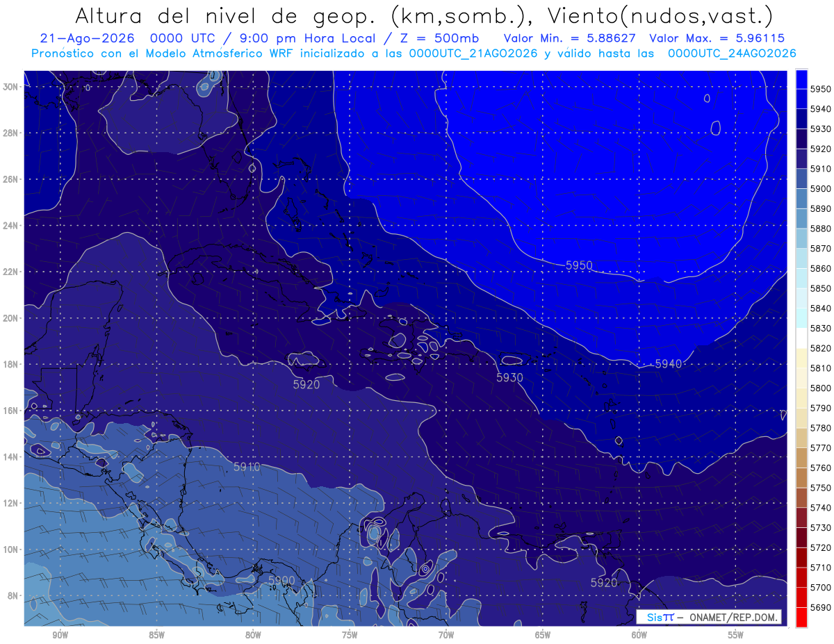Screen dimensions: 834x644
Task: Click the 5900 contour label near Panama
Action: tap(281, 580)
